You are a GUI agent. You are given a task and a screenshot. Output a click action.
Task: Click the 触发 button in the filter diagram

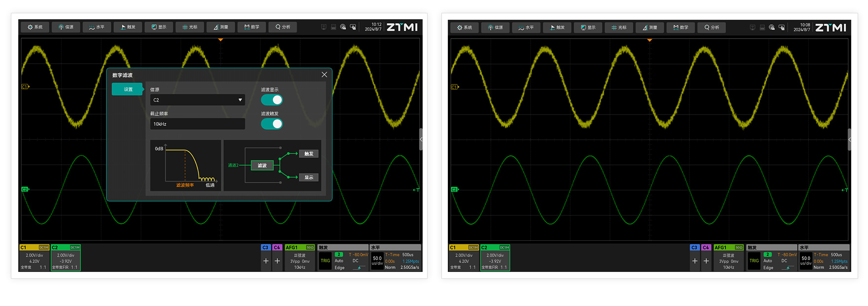pyautogui.click(x=309, y=153)
